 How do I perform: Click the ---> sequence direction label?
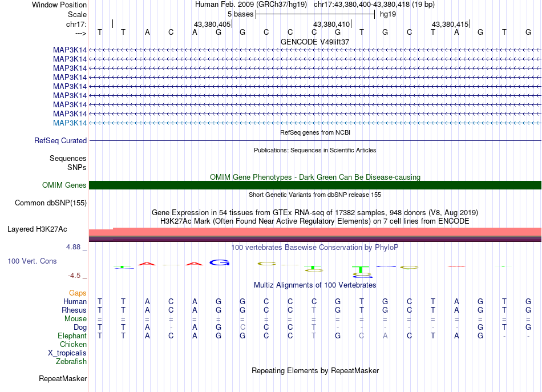(x=80, y=33)
